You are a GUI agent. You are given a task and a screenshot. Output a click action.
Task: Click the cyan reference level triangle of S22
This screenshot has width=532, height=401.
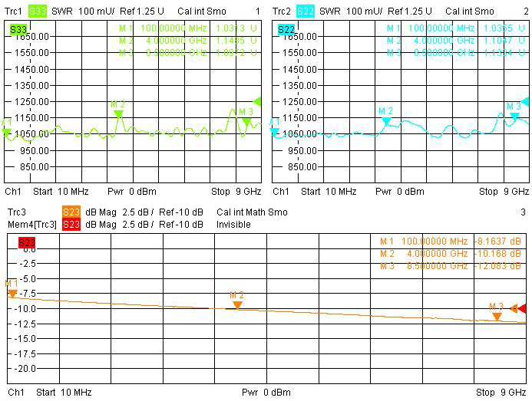(x=524, y=101)
